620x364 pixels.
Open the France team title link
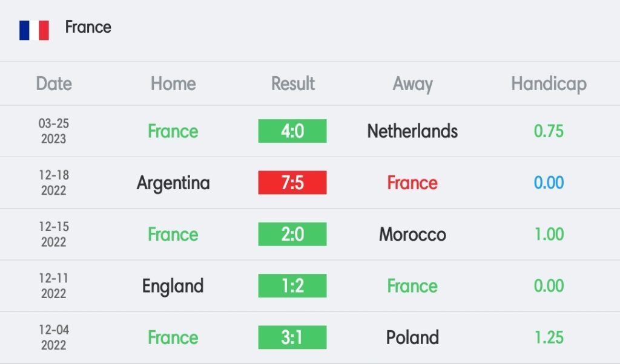coord(88,27)
